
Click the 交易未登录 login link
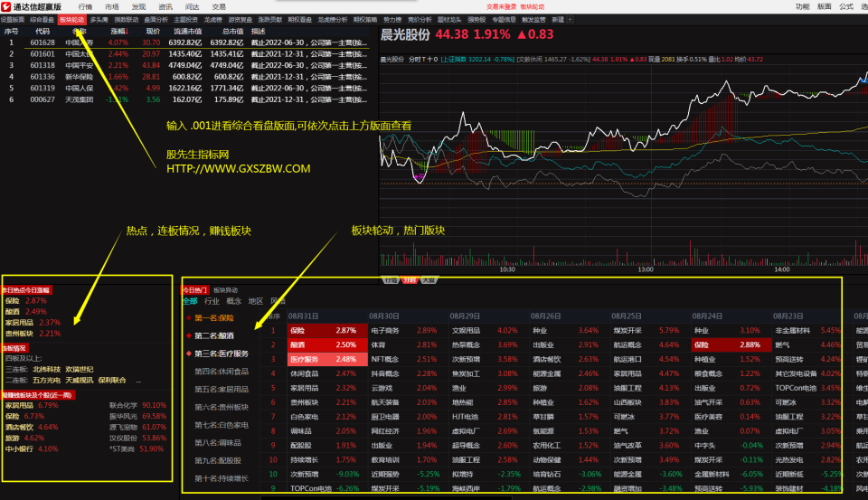coord(502,6)
